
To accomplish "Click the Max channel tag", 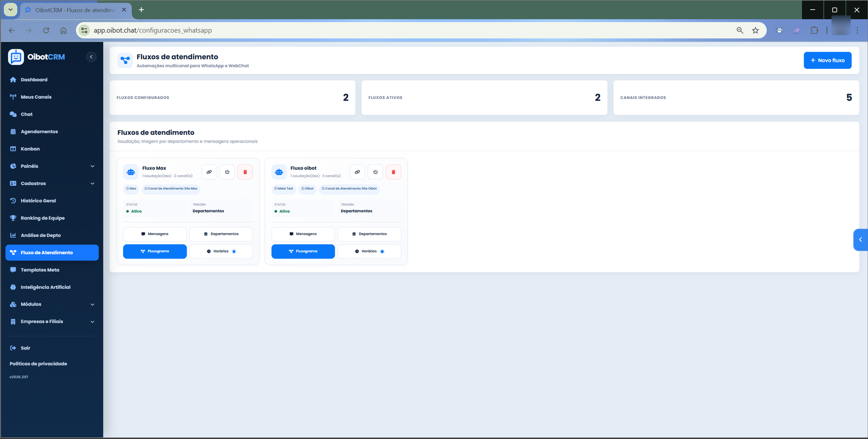I will [x=131, y=189].
